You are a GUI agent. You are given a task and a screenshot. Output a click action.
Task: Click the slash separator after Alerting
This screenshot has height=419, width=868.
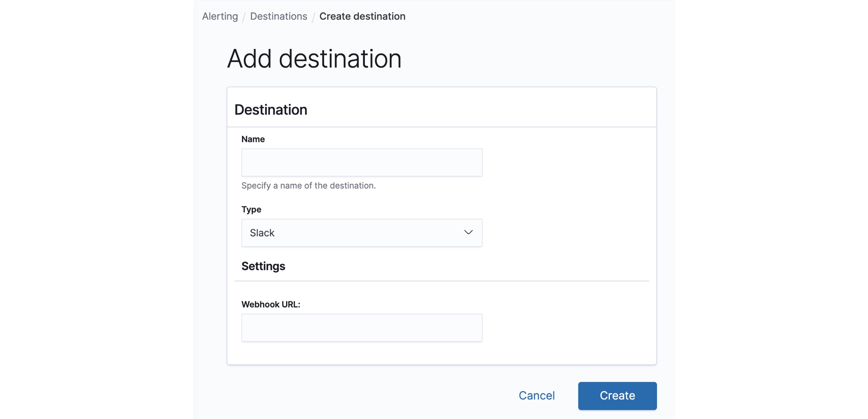[x=244, y=17]
